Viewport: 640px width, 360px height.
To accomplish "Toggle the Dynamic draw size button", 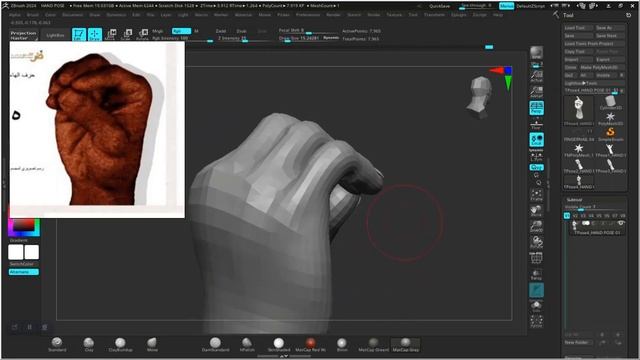I will click(x=331, y=38).
